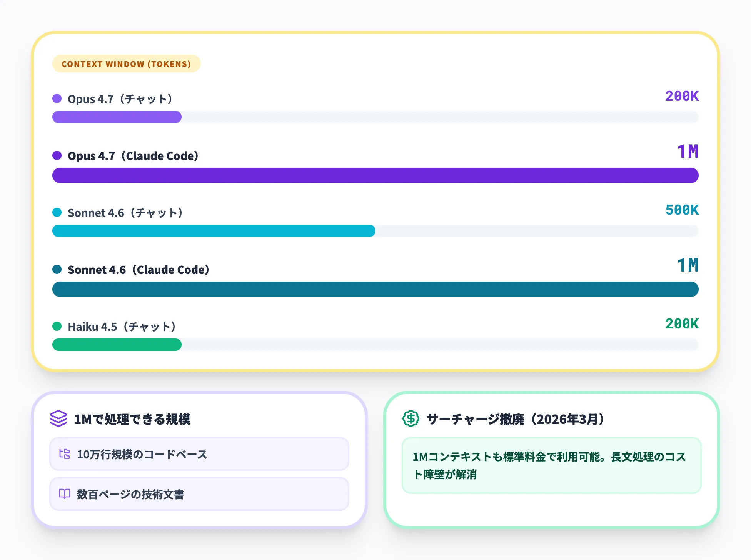Click the Opus 4.7 Claude Code bar

click(375, 175)
